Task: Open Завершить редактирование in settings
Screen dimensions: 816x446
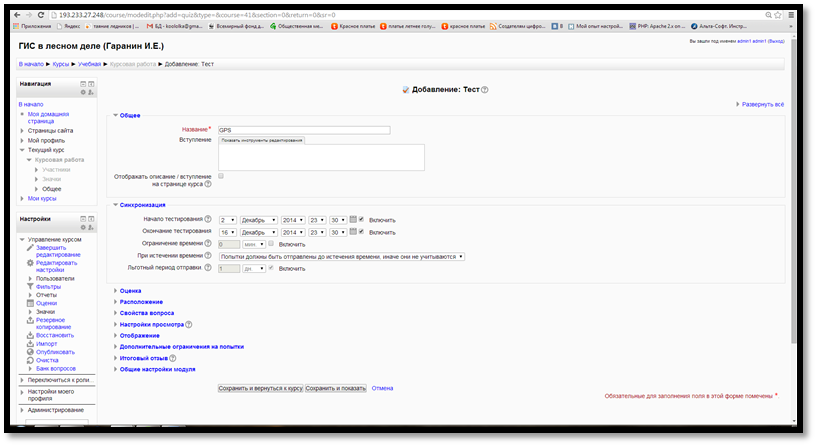Action: point(58,251)
